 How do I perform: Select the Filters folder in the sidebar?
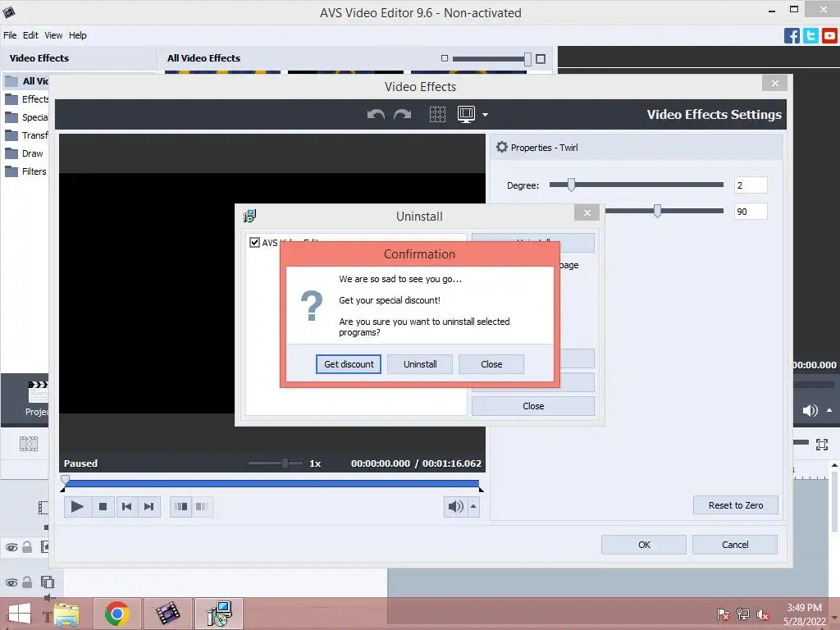(x=25, y=171)
